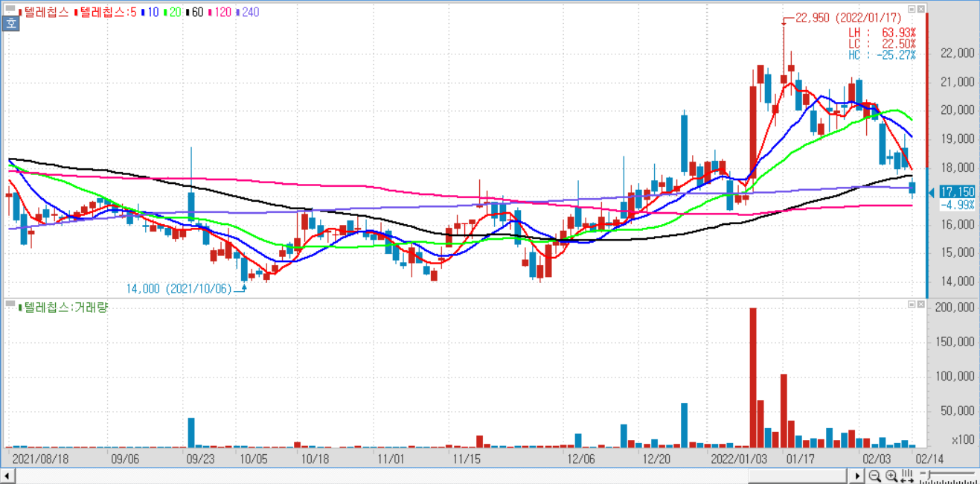Click the 텔레칩스:거래량 volume legend

63,307
